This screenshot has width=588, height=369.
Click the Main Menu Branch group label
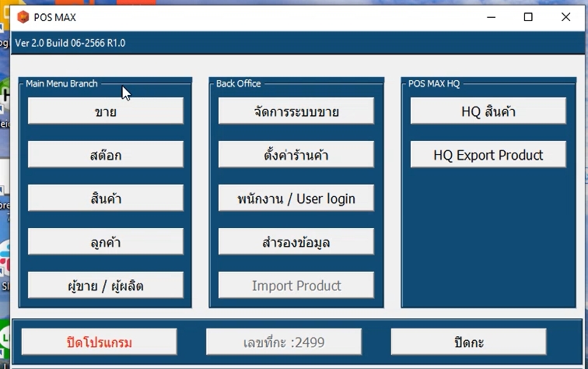coord(61,83)
